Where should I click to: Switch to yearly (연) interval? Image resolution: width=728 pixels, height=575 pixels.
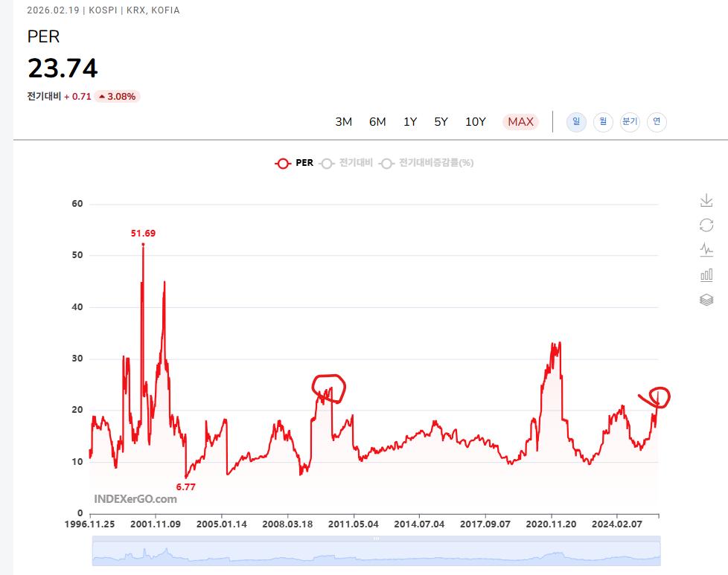(657, 122)
